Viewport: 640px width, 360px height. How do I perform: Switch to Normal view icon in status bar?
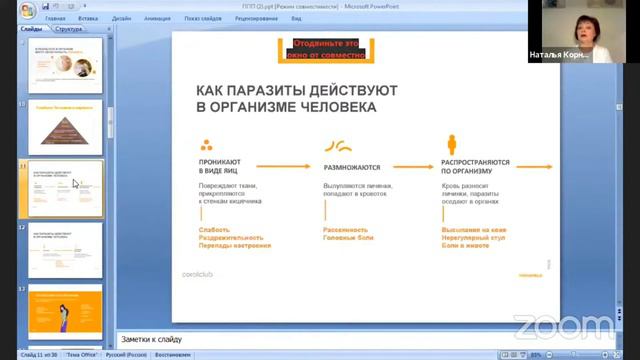tap(505, 355)
